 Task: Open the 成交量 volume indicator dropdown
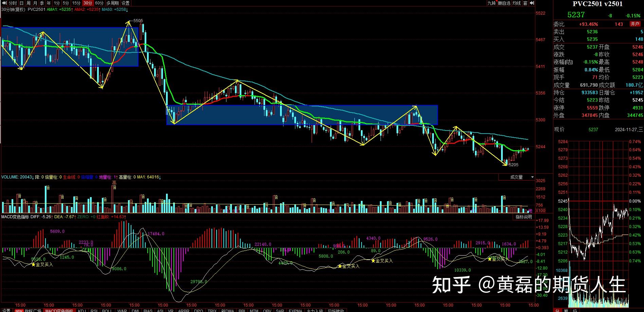[x=517, y=177]
